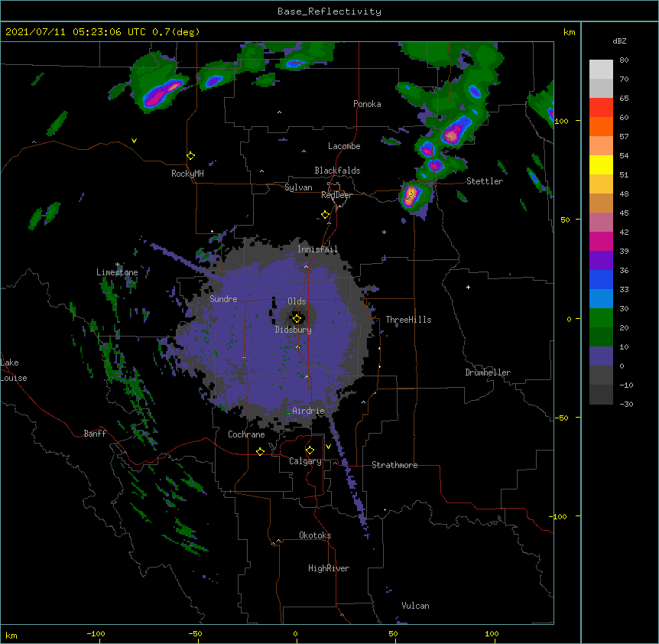This screenshot has width=659, height=644.
Task: Select the white asterisk marker southeast of RedDeer
Action: point(384,232)
